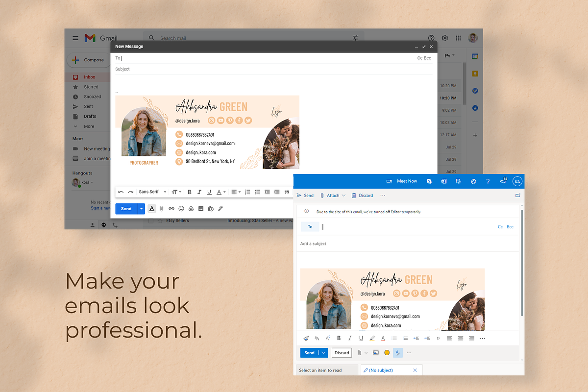Redo action in Gmail compose toolbar

(131, 192)
